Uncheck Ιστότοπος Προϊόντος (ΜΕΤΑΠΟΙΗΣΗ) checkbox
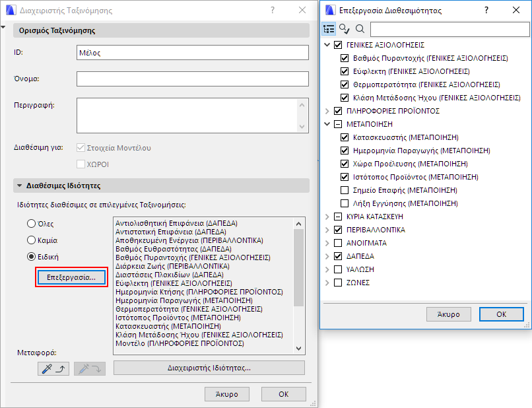The image size is (532, 408). pos(345,177)
